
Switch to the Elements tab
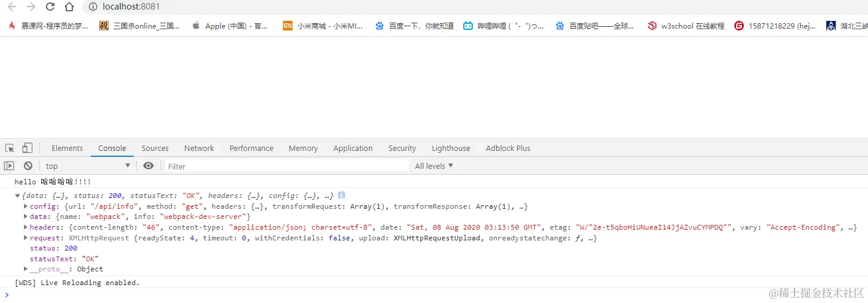[x=67, y=148]
